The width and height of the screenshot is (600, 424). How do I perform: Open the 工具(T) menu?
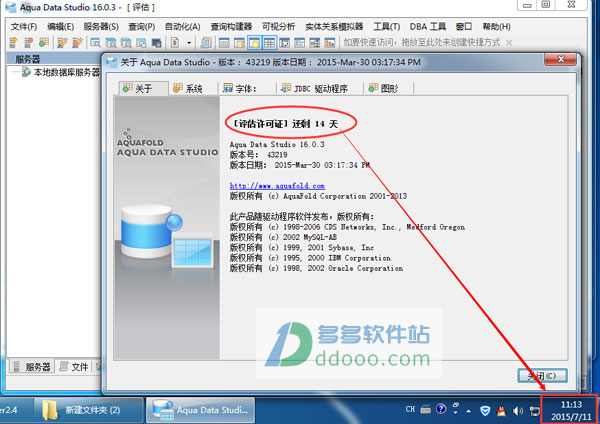point(387,26)
